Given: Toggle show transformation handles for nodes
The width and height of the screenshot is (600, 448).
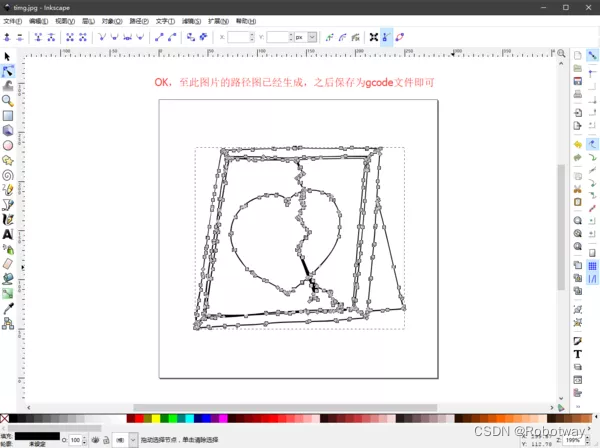Looking at the screenshot, I should pos(374,37).
